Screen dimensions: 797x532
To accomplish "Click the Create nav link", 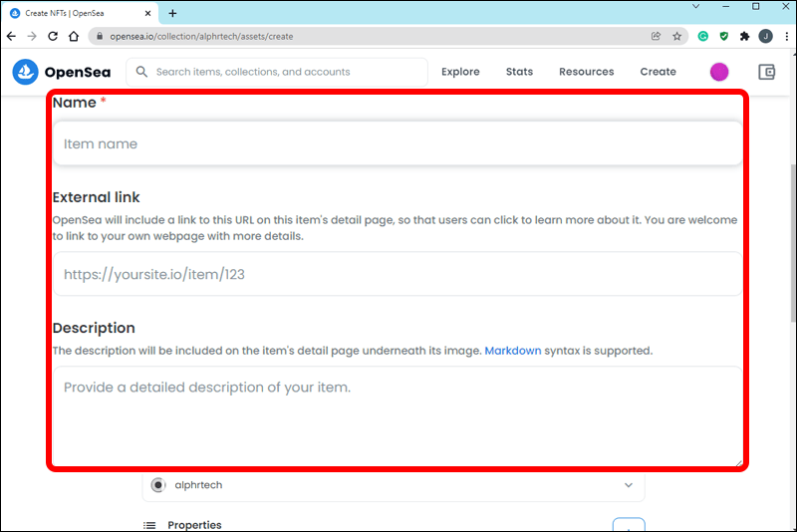I will pos(658,72).
